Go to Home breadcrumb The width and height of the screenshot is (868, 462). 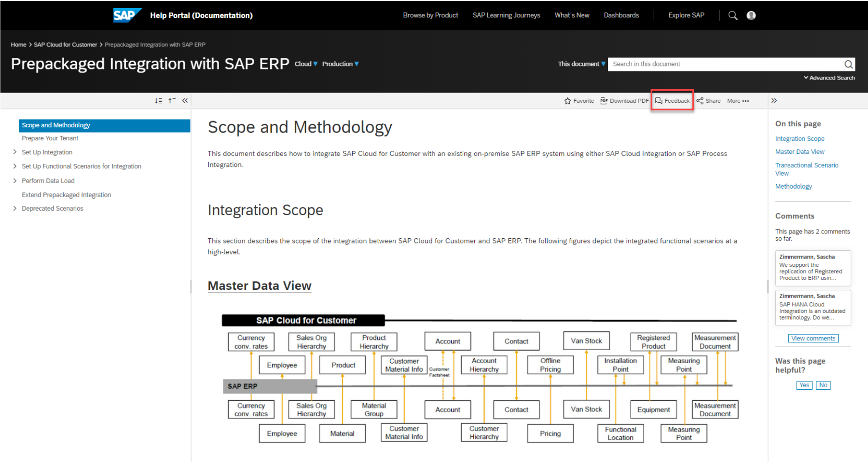coord(18,45)
